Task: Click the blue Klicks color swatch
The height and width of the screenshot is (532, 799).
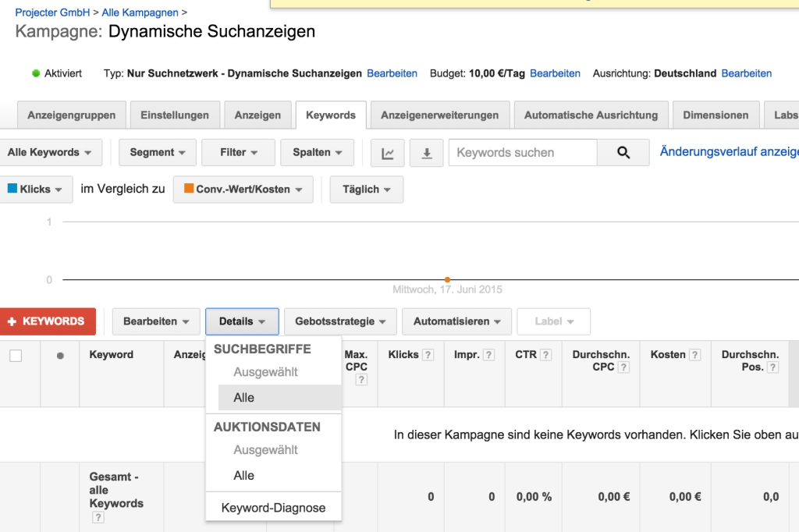Action: (x=12, y=188)
